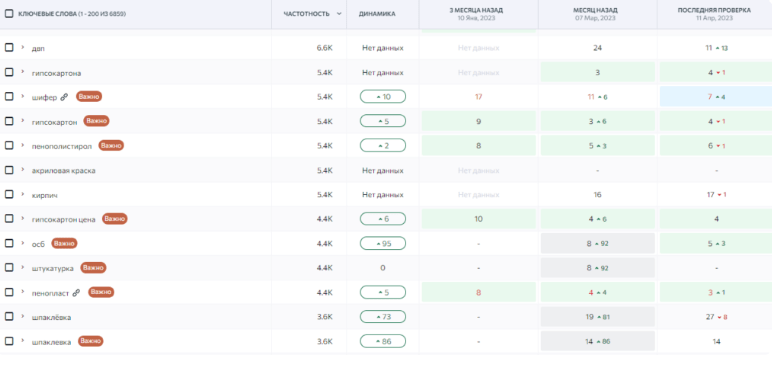Click link icon next to шифер
772x391 pixels.
coord(64,97)
